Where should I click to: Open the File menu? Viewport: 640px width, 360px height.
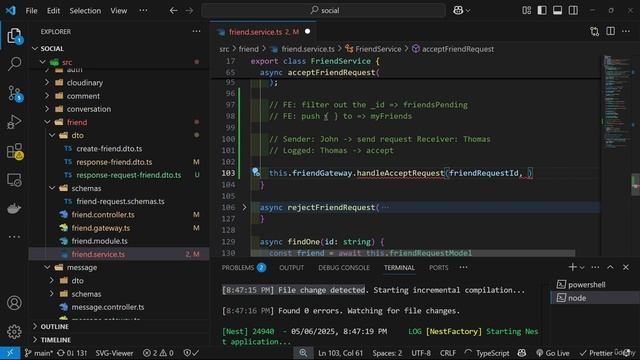point(31,11)
